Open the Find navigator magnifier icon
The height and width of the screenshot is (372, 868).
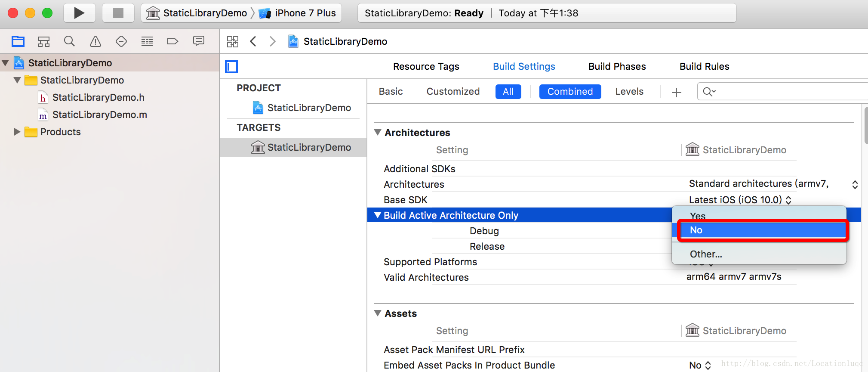pyautogui.click(x=69, y=41)
